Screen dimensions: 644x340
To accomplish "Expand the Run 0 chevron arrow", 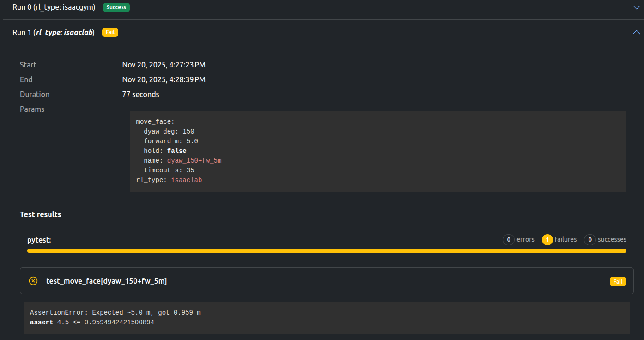I will pyautogui.click(x=636, y=7).
